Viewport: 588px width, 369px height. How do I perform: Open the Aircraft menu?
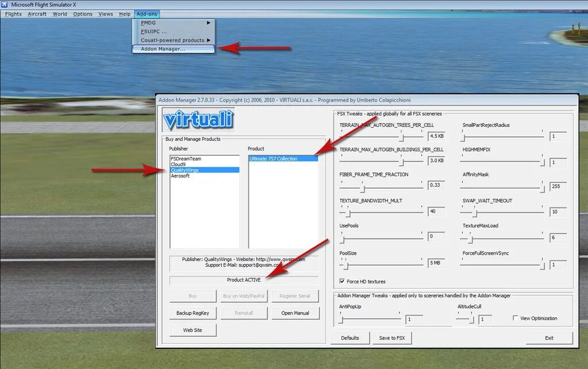[x=37, y=14]
